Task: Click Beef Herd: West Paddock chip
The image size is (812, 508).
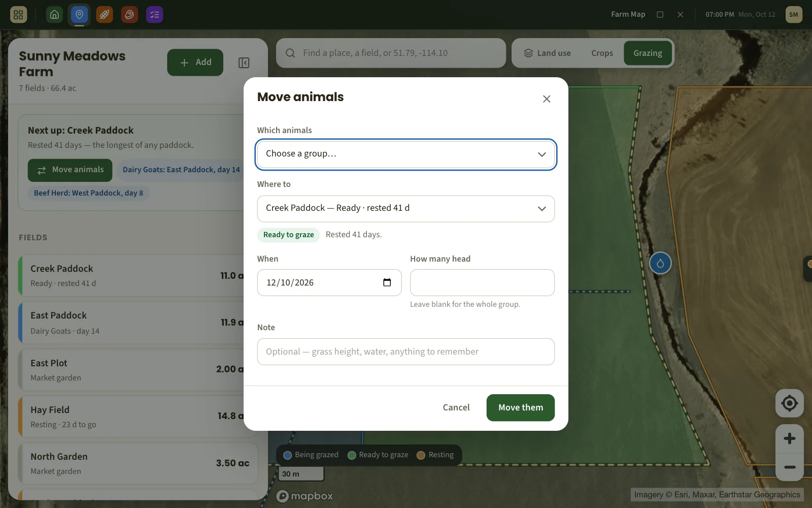Action: pos(88,193)
